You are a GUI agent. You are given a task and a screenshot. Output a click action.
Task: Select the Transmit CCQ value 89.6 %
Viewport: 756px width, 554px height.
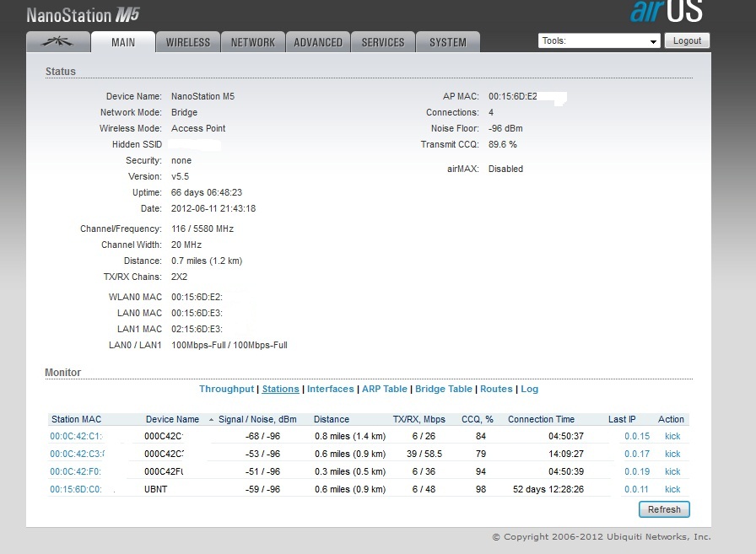click(x=502, y=144)
